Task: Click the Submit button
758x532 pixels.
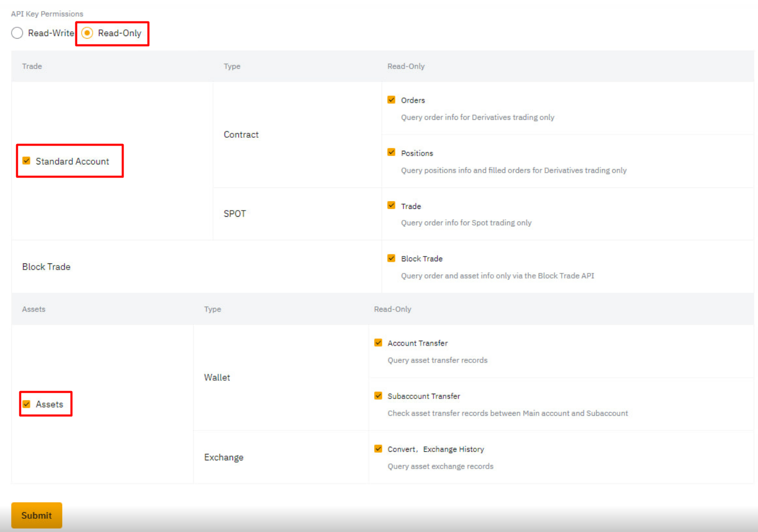Action: point(37,515)
